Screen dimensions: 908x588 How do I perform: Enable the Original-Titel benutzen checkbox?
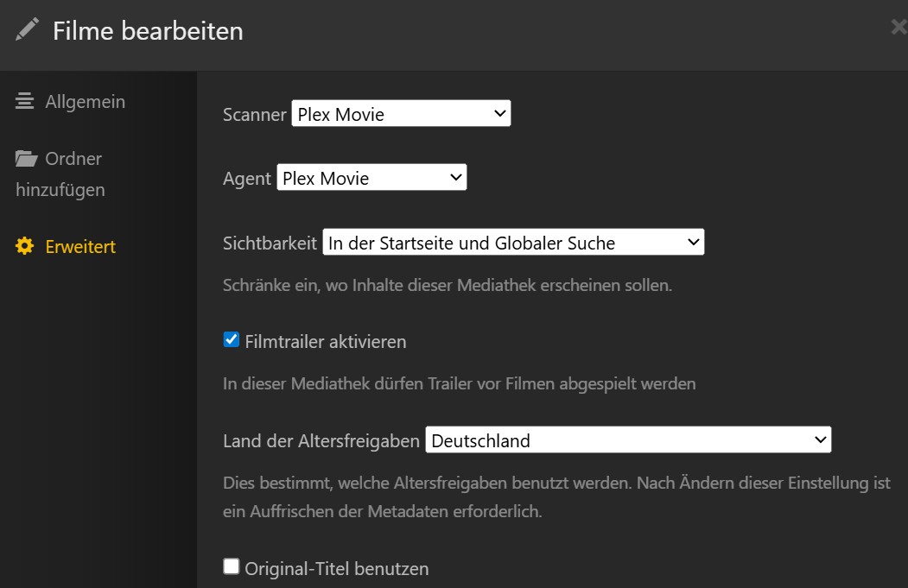[x=231, y=566]
